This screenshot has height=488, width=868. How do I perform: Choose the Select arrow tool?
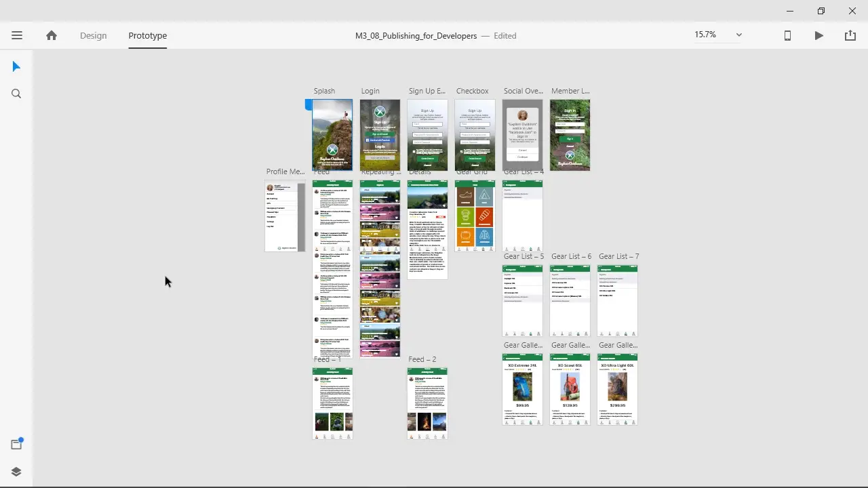(16, 66)
